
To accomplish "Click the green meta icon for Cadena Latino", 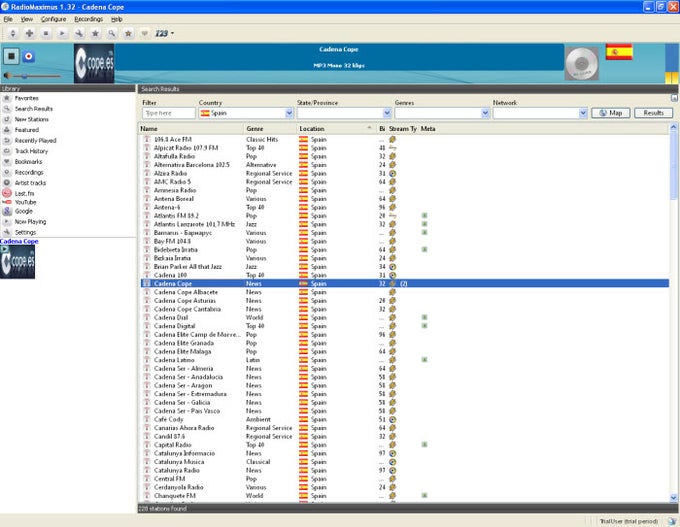I will point(425,360).
